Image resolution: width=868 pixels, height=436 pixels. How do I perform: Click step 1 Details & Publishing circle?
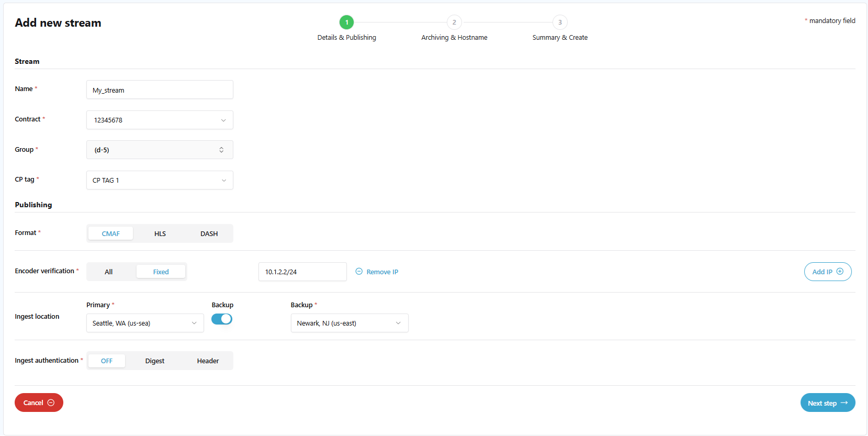coord(346,23)
